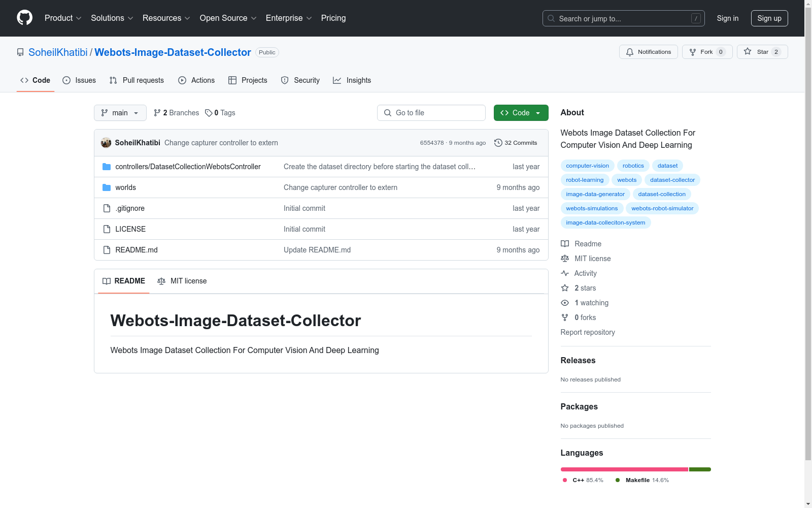Click the commit hash 6554378
This screenshot has height=508, width=812.
(x=432, y=143)
